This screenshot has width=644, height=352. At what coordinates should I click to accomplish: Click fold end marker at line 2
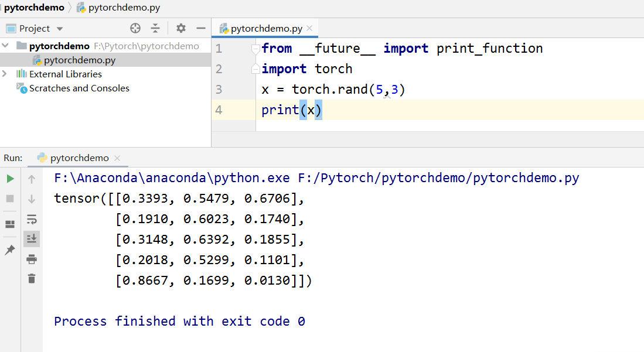click(x=255, y=69)
